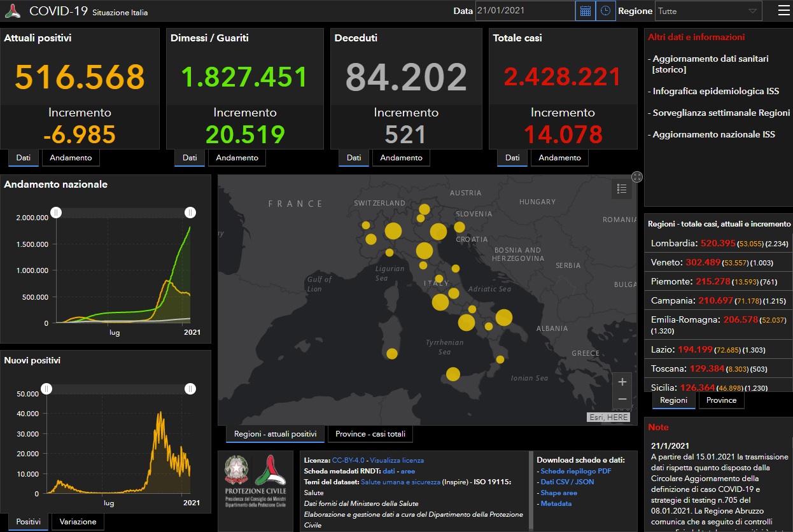This screenshot has height=532, width=793.
Task: Click the 2.428.221 Totale casi value
Action: pos(563,77)
